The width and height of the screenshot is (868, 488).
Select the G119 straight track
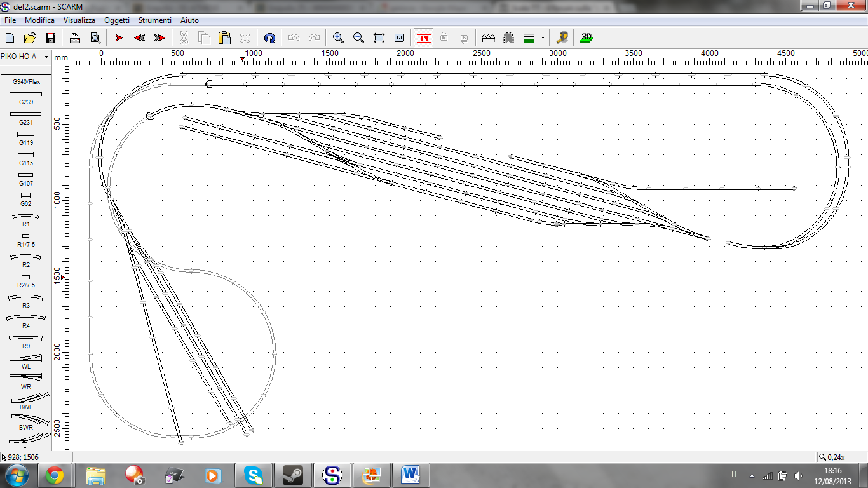tap(25, 138)
